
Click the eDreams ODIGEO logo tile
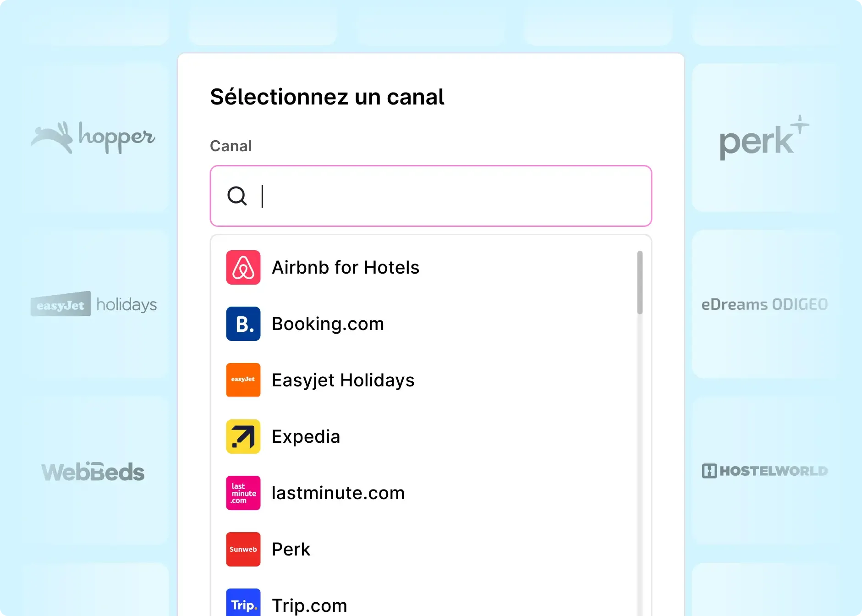pyautogui.click(x=764, y=304)
